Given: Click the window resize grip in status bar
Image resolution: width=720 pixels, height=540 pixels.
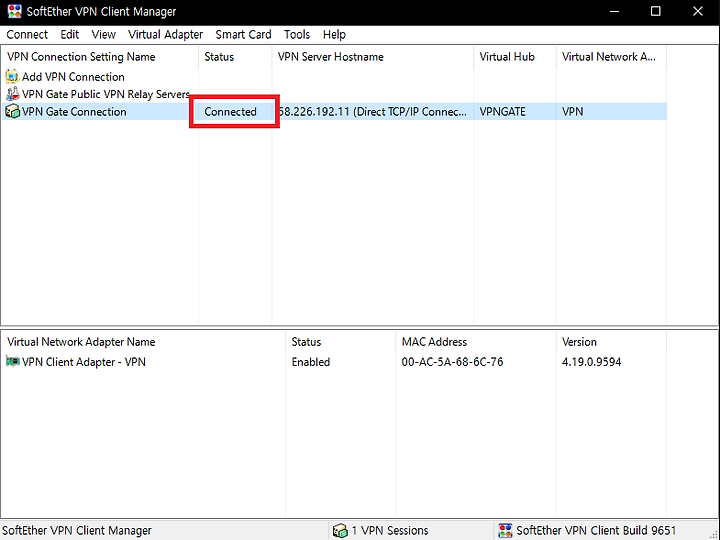Looking at the screenshot, I should [x=714, y=534].
